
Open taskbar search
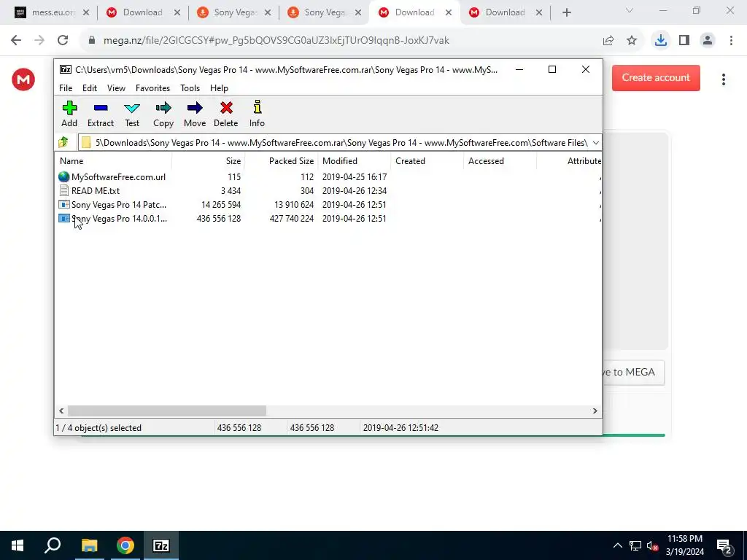tap(53, 545)
